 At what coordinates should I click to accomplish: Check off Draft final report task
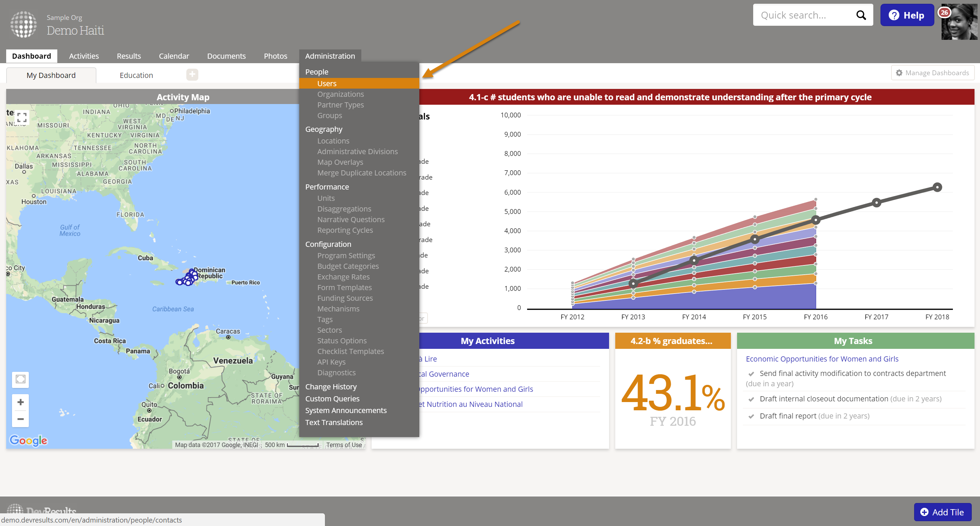(x=751, y=416)
